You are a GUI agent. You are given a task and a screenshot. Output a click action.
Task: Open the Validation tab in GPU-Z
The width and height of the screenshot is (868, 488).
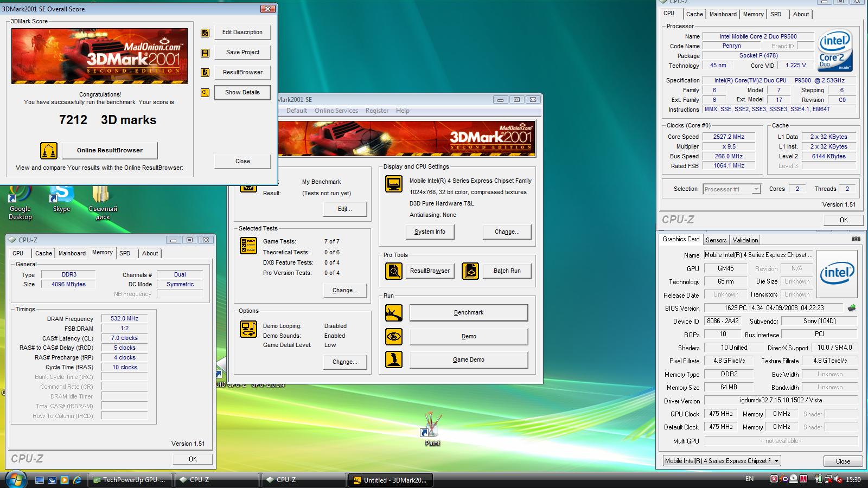pos(745,240)
